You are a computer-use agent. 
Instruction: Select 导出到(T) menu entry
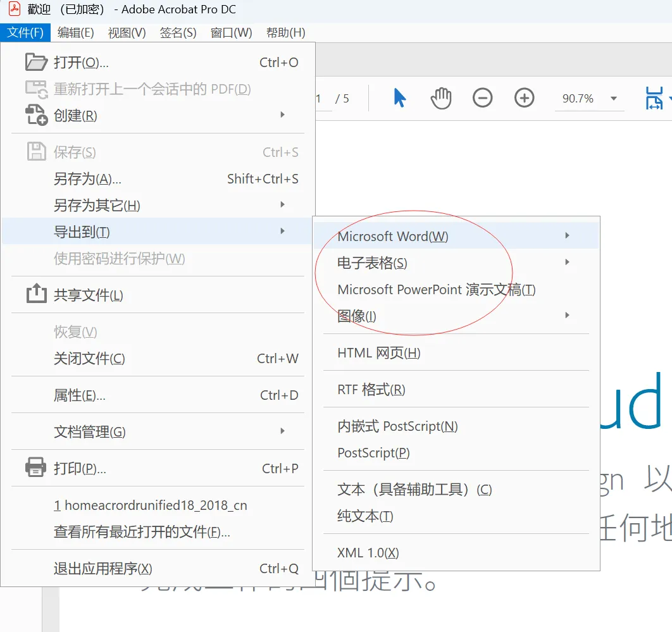coord(158,232)
